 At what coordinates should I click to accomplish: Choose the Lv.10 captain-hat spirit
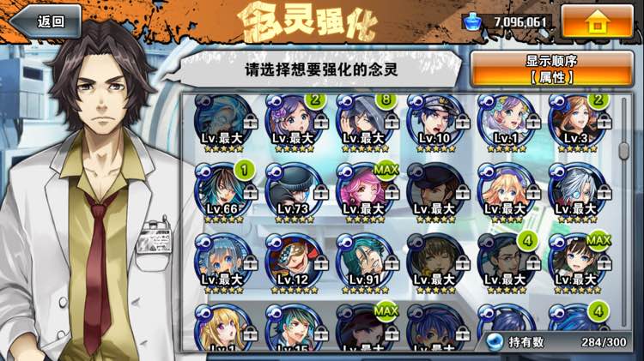point(435,123)
